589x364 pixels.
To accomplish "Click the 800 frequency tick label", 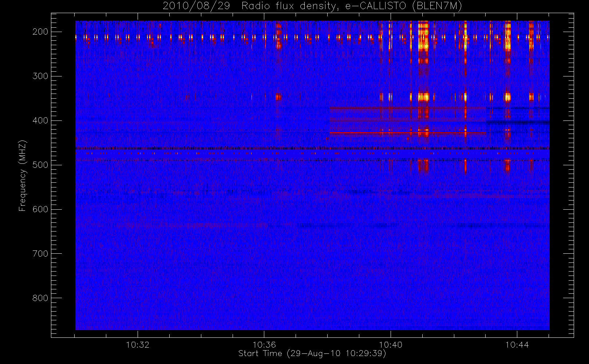I will 40,298.
